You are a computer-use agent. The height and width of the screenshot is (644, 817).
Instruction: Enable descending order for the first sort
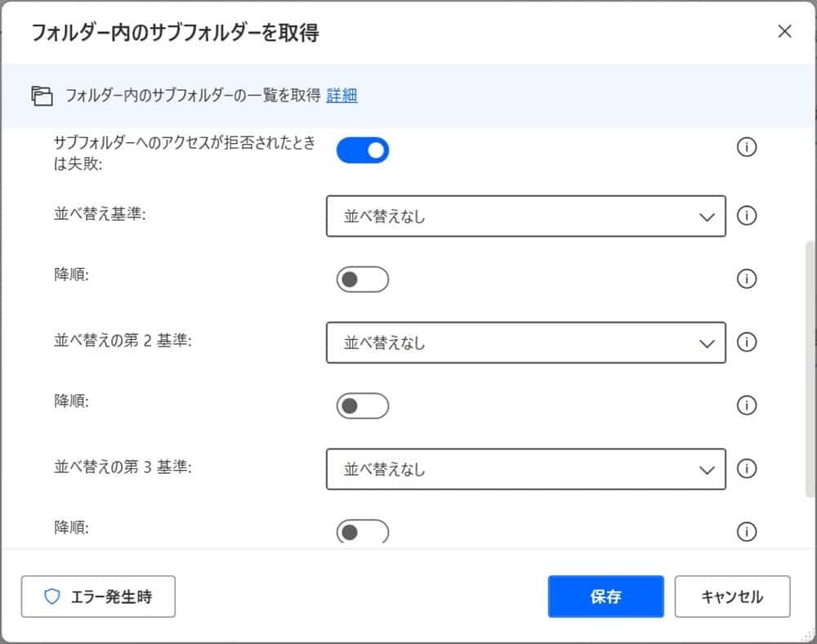pos(362,279)
